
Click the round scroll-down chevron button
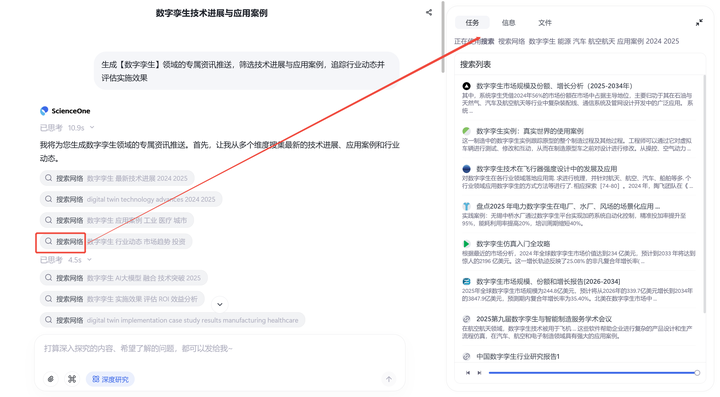coord(219,304)
